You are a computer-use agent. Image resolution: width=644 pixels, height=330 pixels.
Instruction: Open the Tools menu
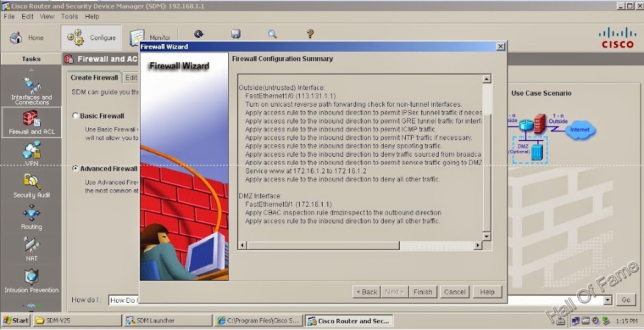(x=70, y=17)
